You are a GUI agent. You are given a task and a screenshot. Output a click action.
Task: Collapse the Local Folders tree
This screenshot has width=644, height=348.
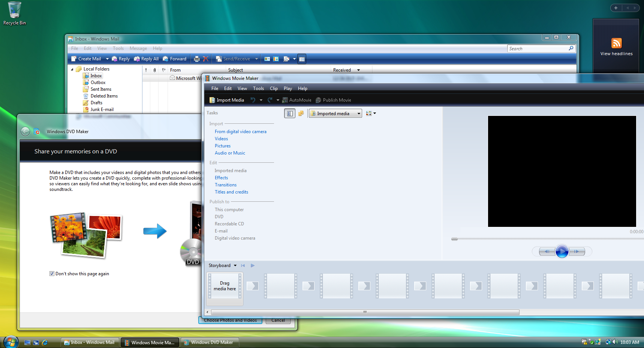click(x=72, y=69)
